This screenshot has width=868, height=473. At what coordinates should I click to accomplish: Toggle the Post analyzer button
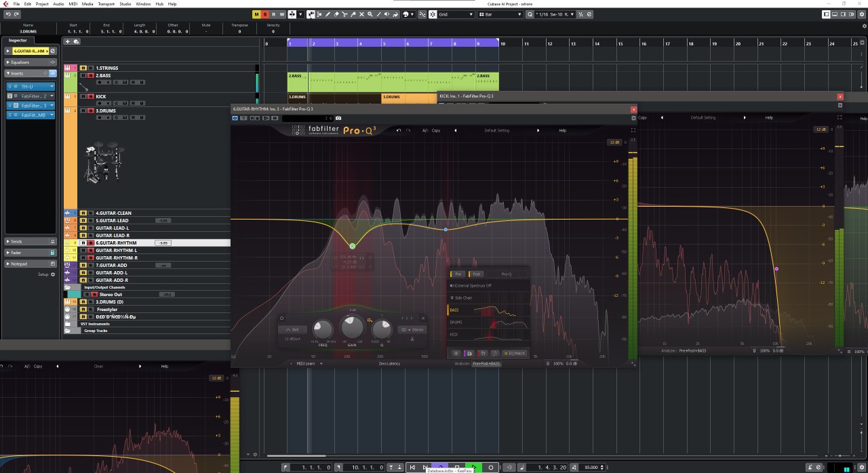(x=477, y=274)
